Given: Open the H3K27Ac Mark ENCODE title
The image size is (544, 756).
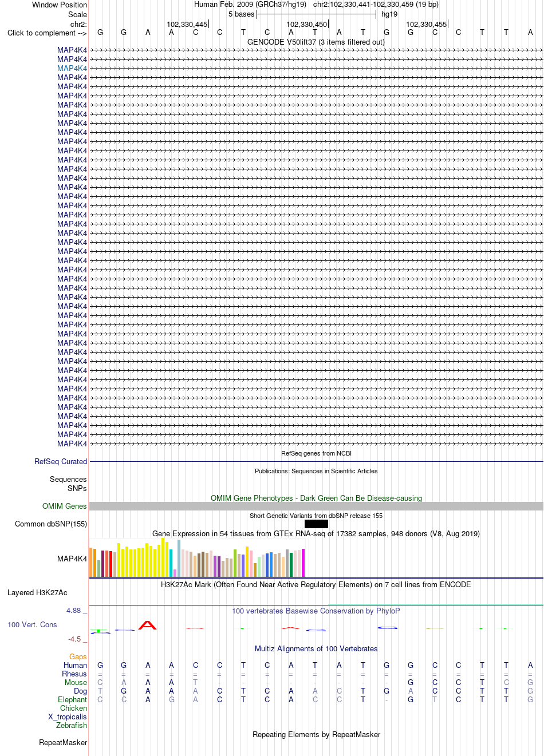Looking at the screenshot, I should (316, 584).
